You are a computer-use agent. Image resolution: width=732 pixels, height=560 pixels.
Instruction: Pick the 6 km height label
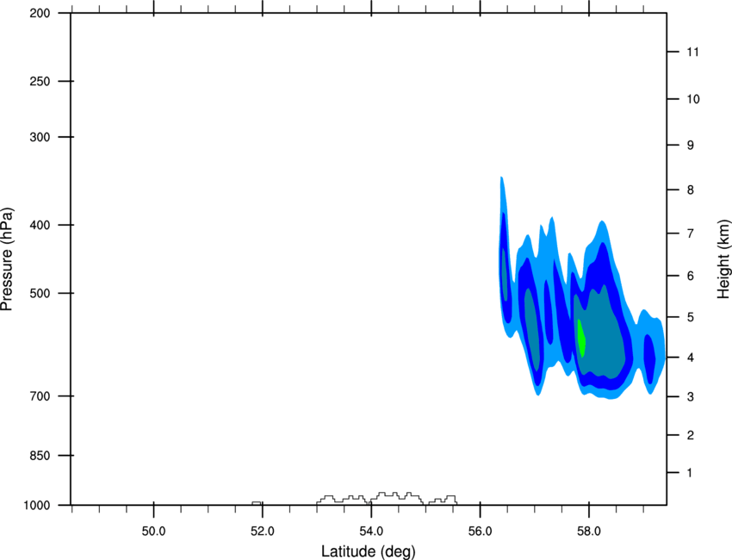click(x=691, y=276)
